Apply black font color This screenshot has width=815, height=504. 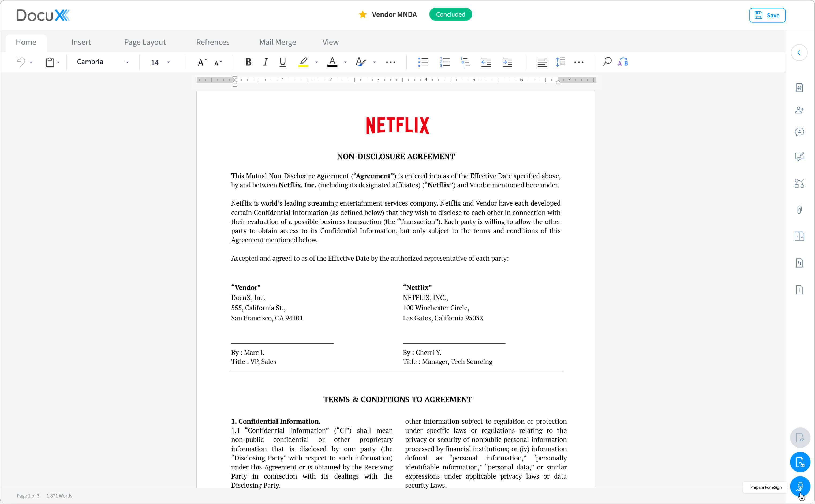click(x=332, y=62)
